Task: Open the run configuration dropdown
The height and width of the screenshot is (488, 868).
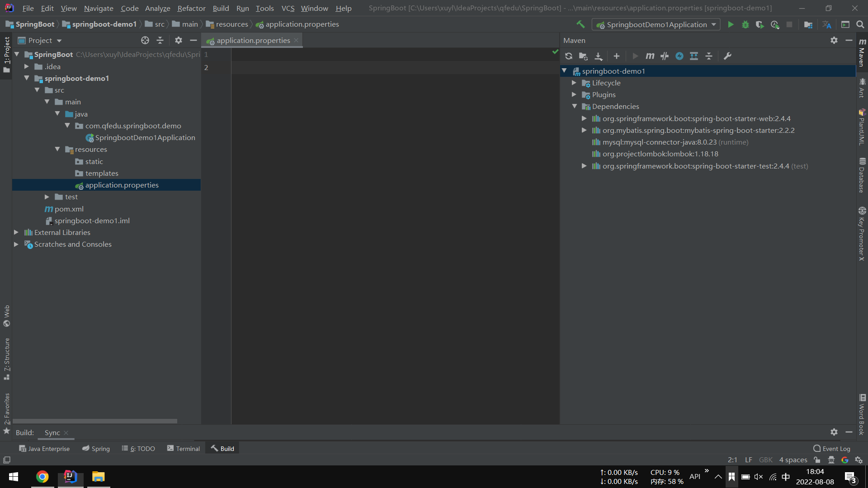Action: pos(656,24)
